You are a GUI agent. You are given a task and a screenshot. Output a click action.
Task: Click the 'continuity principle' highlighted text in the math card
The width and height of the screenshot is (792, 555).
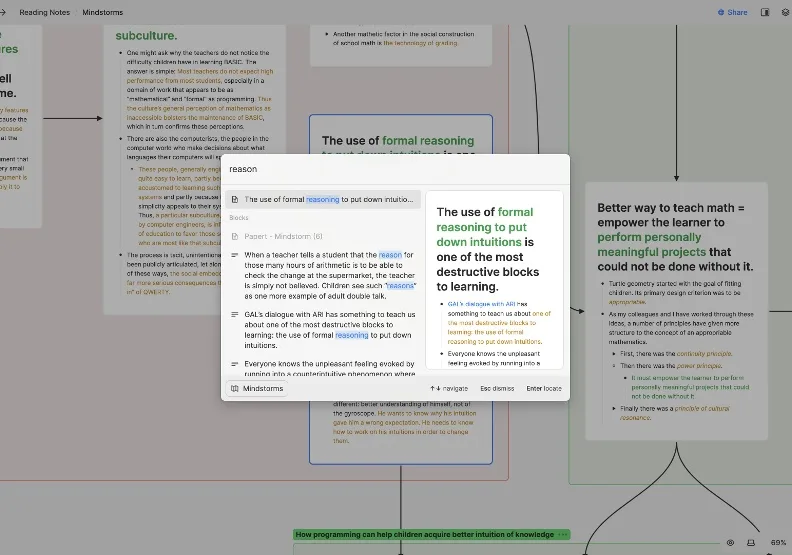click(704, 354)
